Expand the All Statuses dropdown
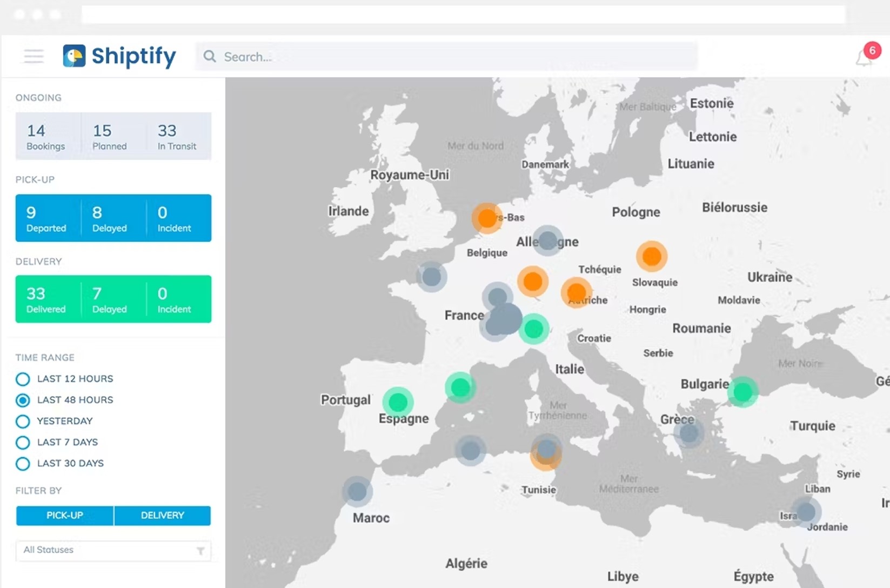 coord(113,550)
